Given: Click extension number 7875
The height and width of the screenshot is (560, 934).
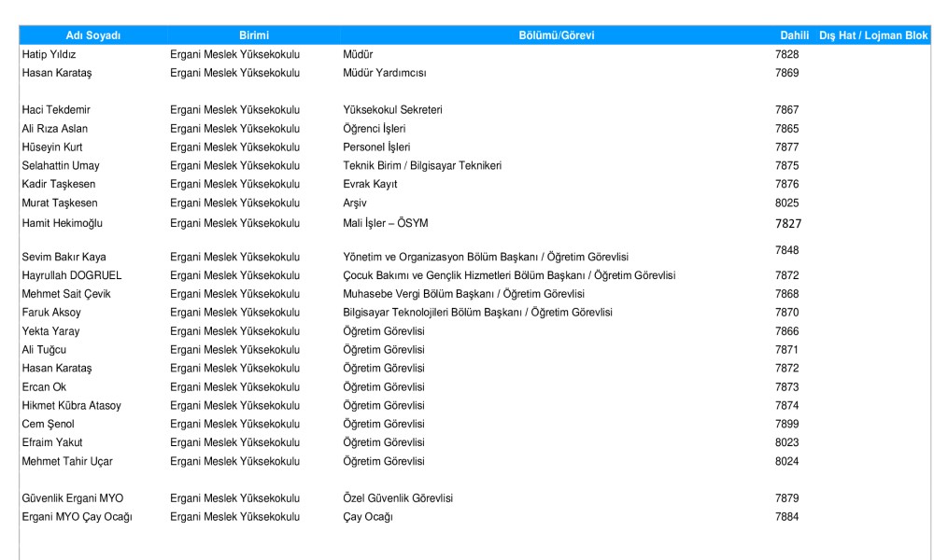Looking at the screenshot, I should 786,165.
